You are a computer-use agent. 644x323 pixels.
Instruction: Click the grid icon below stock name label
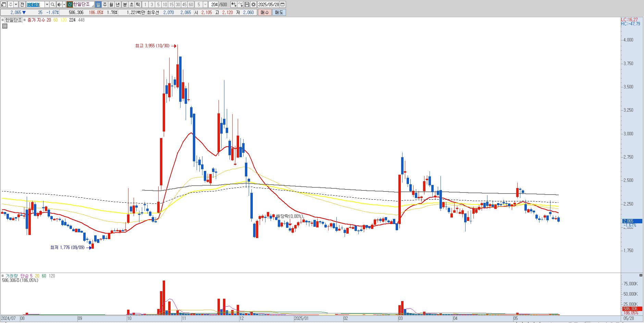(4, 26)
